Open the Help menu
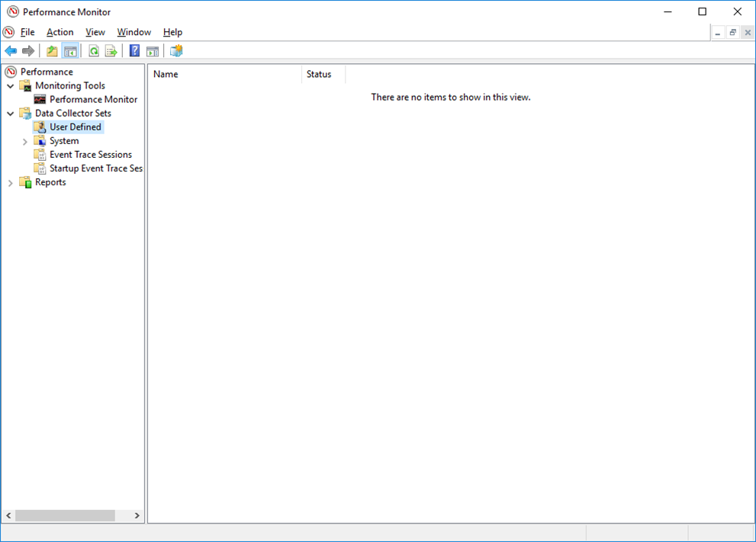The height and width of the screenshot is (542, 756). (x=172, y=32)
